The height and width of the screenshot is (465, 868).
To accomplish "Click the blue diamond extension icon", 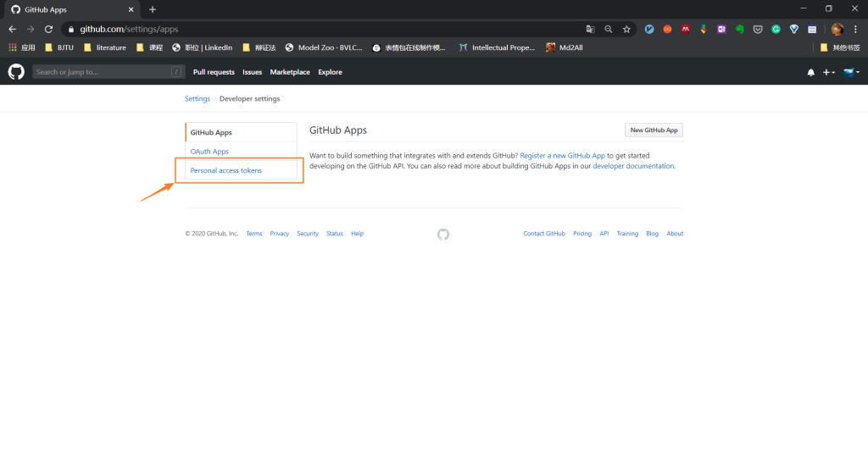I will pos(793,30).
